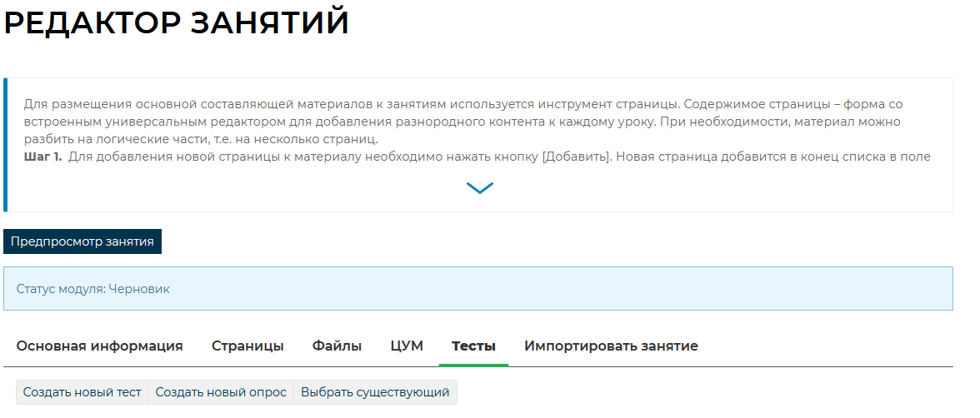Click the word Черновик in the status box
This screenshot has height=418, width=980.
[x=139, y=289]
